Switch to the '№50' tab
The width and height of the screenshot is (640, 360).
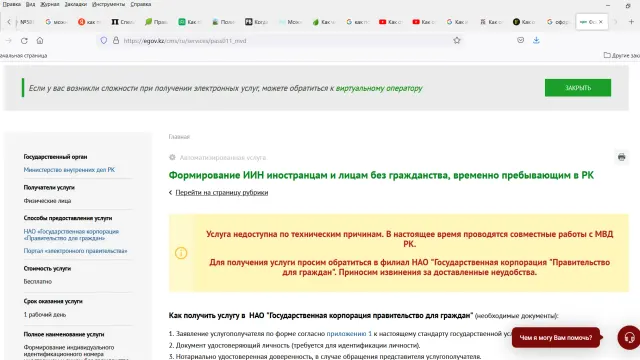tap(27, 22)
